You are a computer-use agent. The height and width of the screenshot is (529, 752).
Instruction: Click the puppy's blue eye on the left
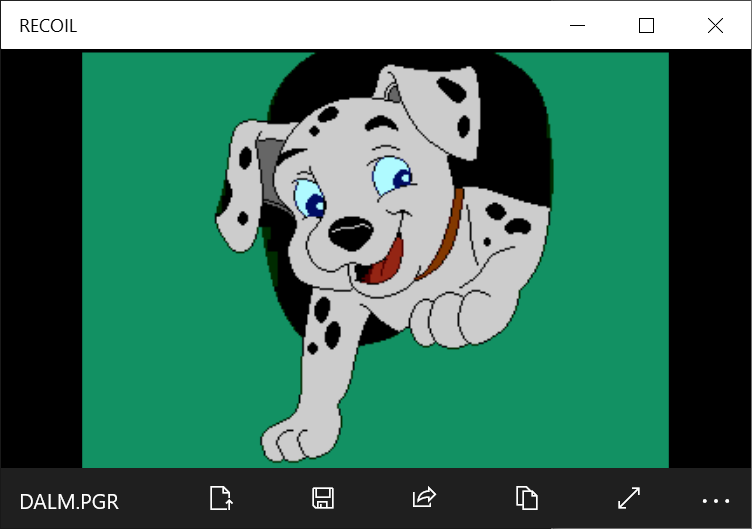click(x=310, y=200)
